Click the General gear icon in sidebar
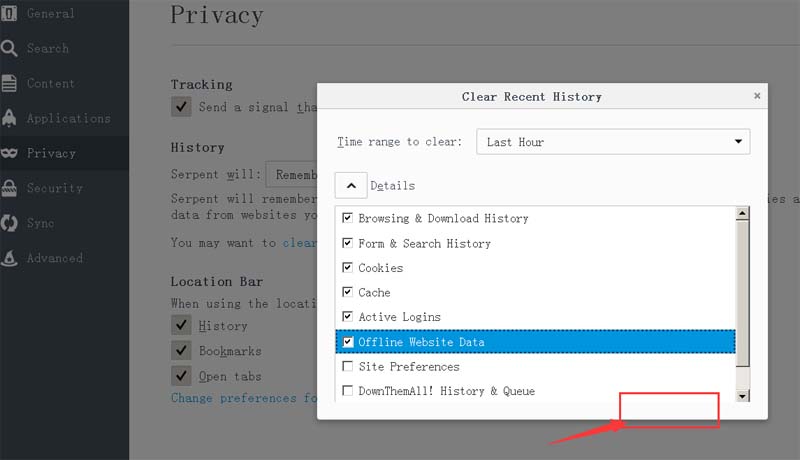Screen dimensions: 800x460 10,13
